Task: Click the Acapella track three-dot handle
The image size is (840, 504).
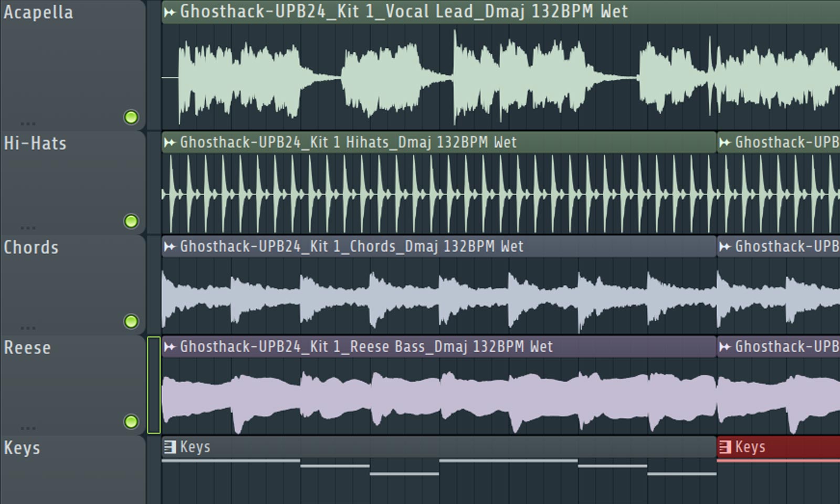Action: pos(28,124)
